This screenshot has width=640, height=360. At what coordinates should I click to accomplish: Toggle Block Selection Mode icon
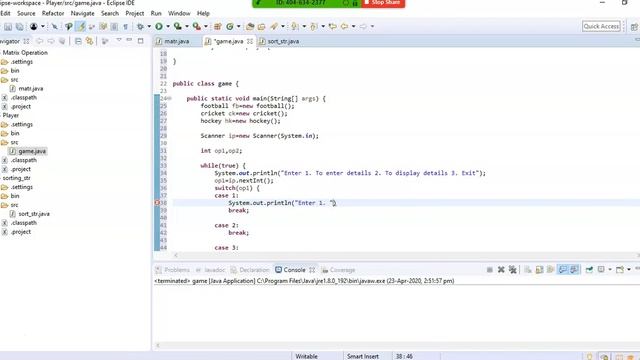pos(114,27)
